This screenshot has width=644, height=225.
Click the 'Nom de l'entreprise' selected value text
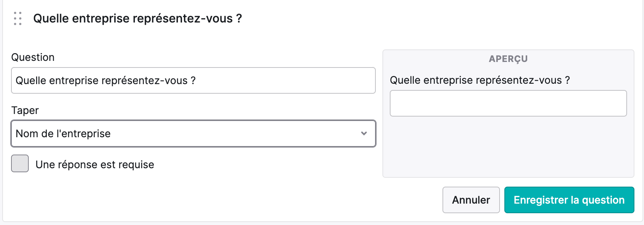63,134
